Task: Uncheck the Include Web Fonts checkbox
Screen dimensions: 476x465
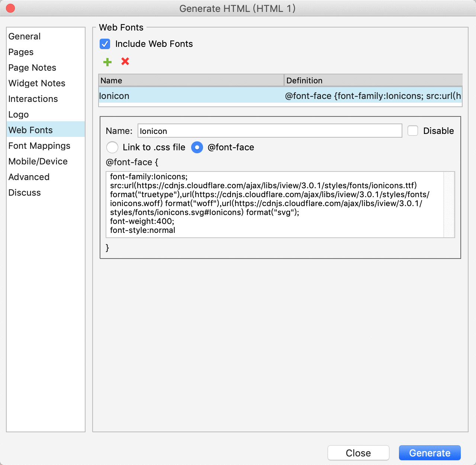Action: coord(105,44)
